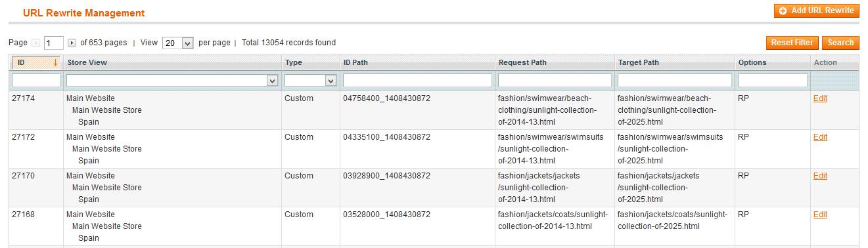Click the ID column sort arrow
Viewport: 868px width, 248px height.
click(55, 63)
